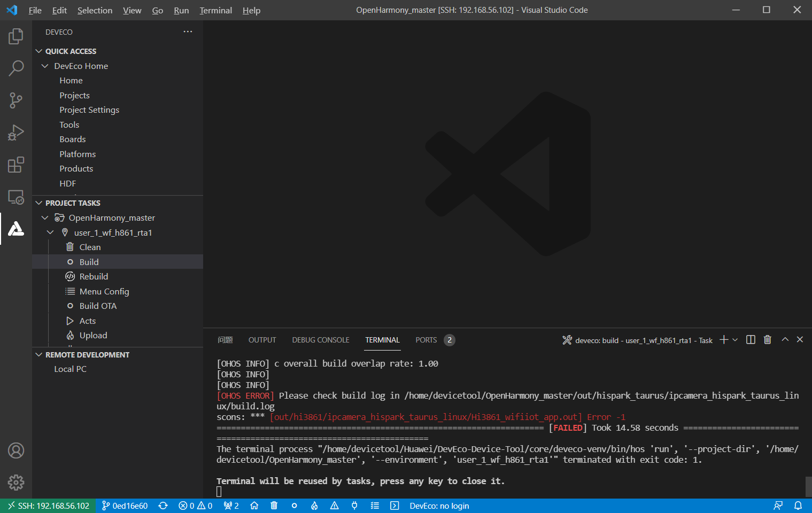Switch to the OUTPUT panel tab
This screenshot has width=812, height=513.
tap(262, 340)
